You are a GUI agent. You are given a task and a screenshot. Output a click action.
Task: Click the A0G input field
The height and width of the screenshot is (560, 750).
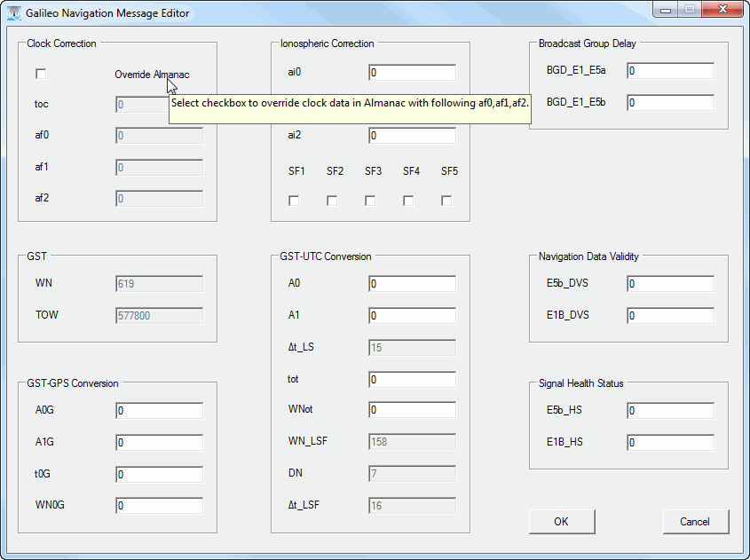coord(159,411)
